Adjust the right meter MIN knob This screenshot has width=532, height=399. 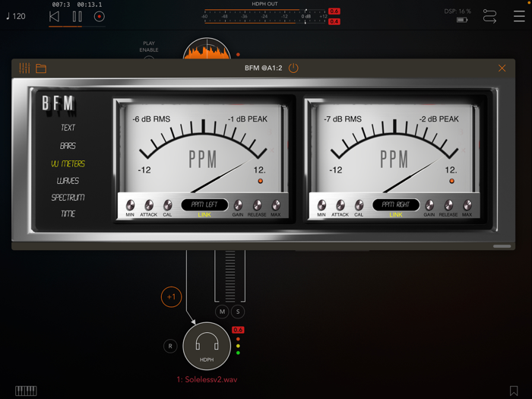pos(321,205)
